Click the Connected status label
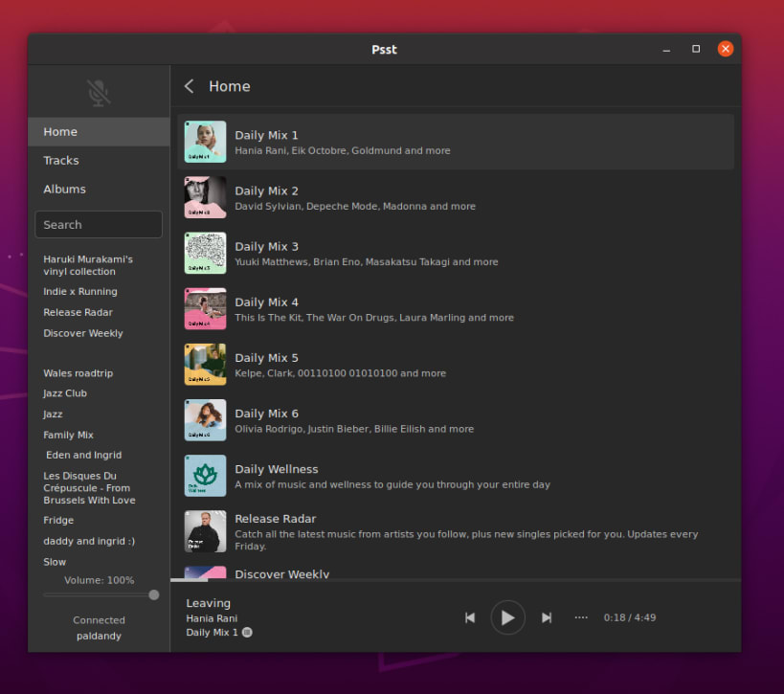This screenshot has height=694, width=784. tap(99, 620)
